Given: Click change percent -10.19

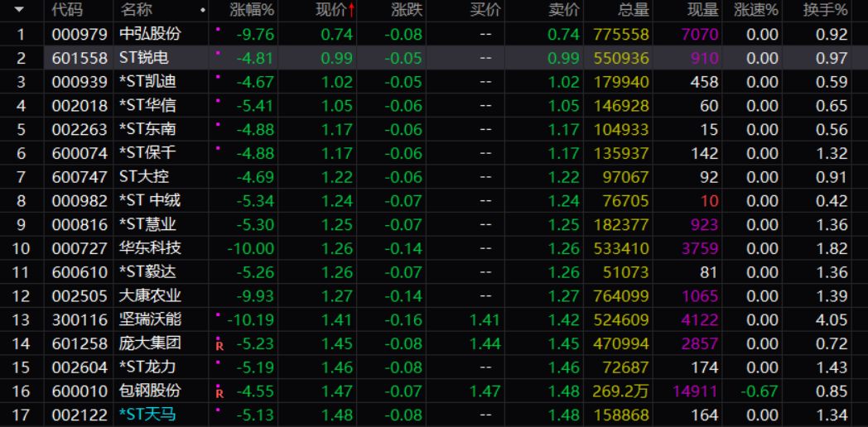Looking at the screenshot, I should 251,320.
